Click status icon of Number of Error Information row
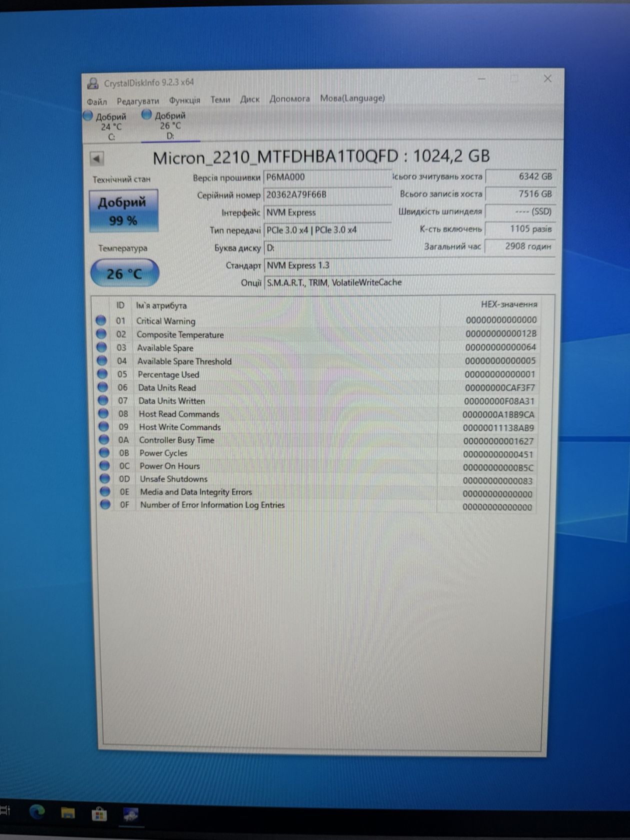 pyautogui.click(x=105, y=504)
